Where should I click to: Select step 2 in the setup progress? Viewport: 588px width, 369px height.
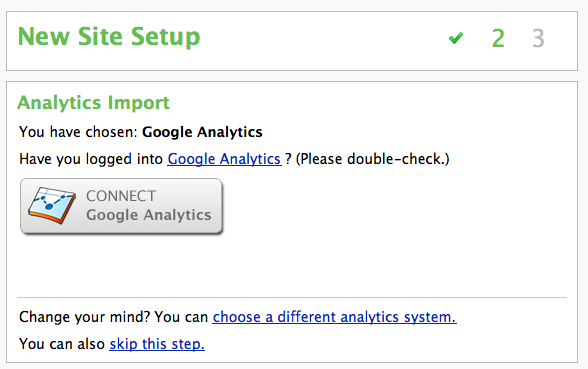498,38
